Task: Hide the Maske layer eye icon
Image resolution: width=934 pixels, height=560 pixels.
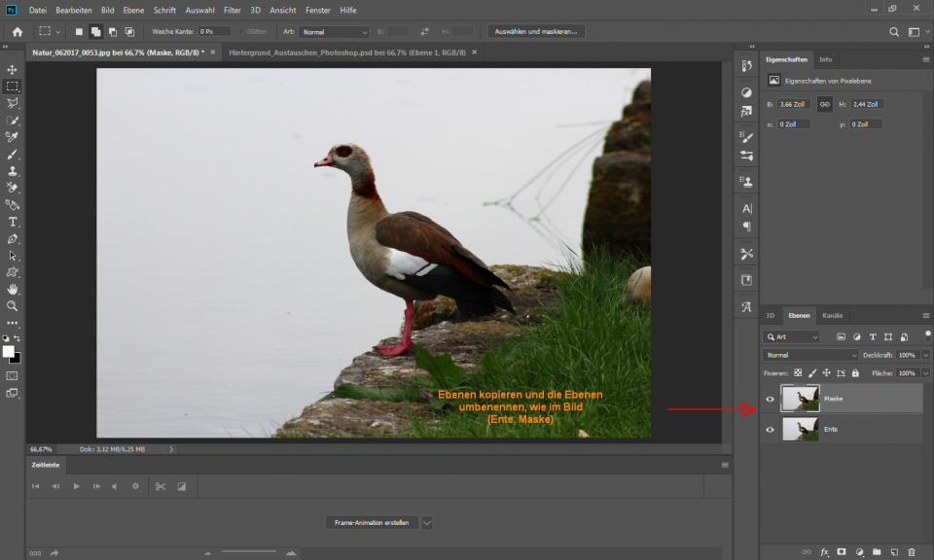Action: [771, 399]
